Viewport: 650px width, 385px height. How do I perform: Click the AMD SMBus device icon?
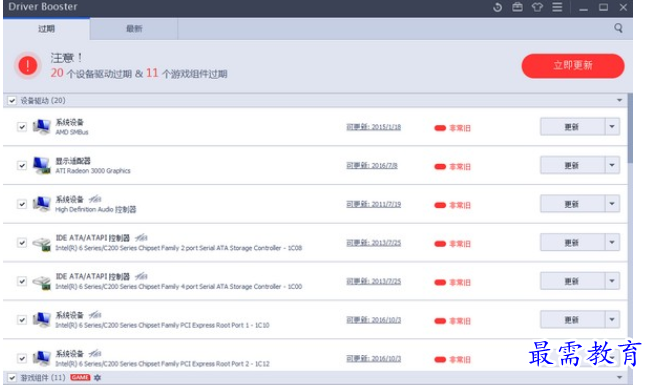click(x=41, y=126)
